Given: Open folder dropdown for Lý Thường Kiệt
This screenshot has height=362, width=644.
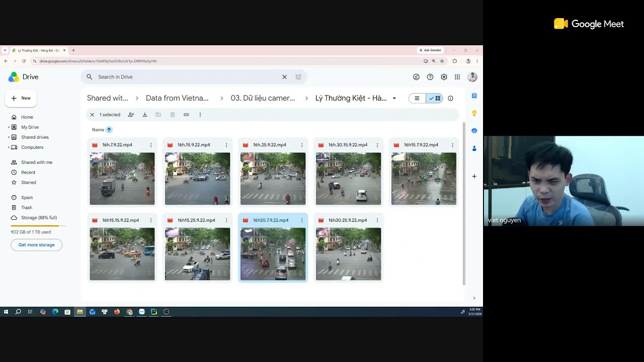Looking at the screenshot, I should coord(394,99).
